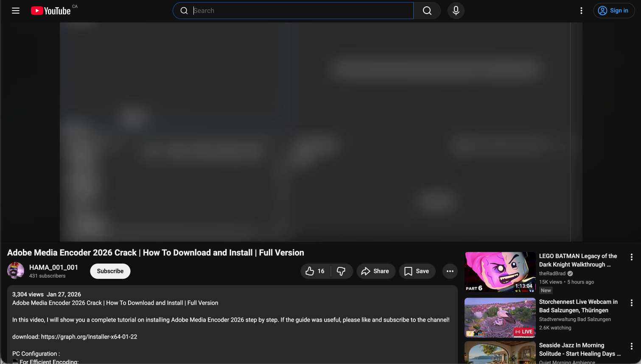
Task: Play the Storchennest Live Webcam thumbnail
Action: coord(500,318)
